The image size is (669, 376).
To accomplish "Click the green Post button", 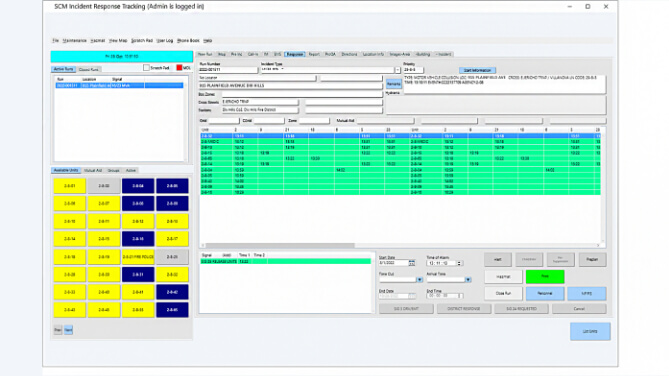I will (x=545, y=277).
